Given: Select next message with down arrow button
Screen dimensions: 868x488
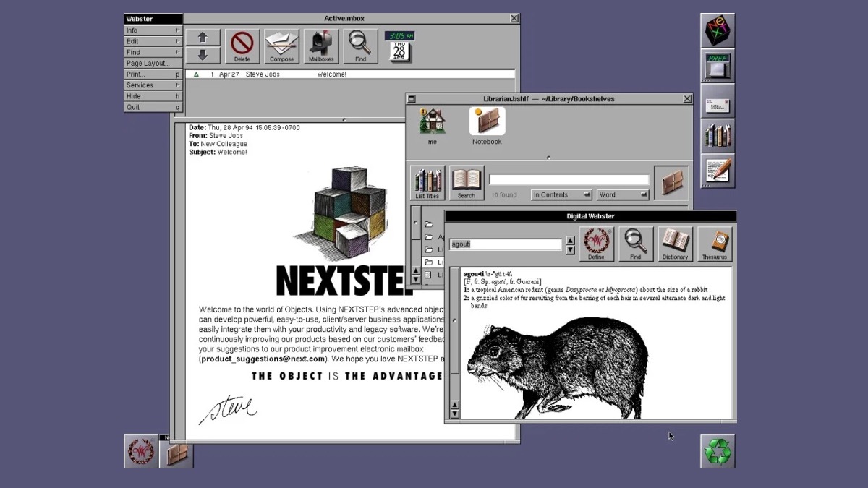Looking at the screenshot, I should [x=203, y=55].
